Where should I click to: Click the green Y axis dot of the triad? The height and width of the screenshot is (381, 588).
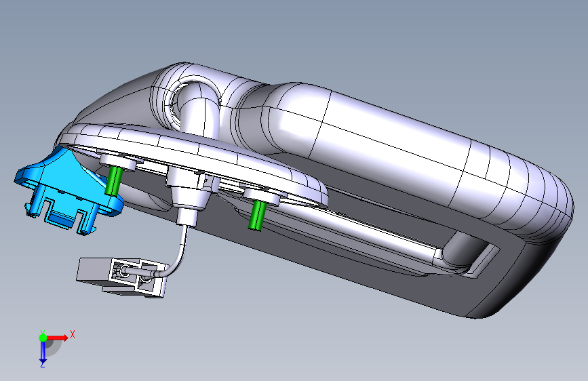pyautogui.click(x=43, y=338)
